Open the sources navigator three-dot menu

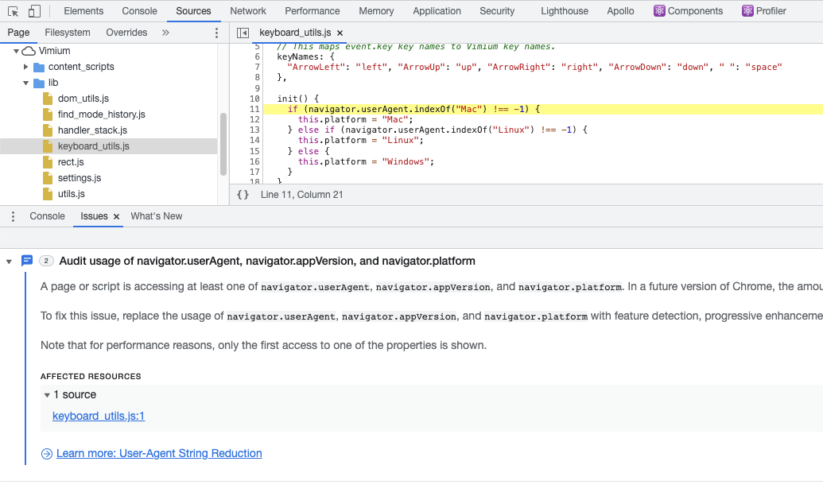pyautogui.click(x=216, y=33)
